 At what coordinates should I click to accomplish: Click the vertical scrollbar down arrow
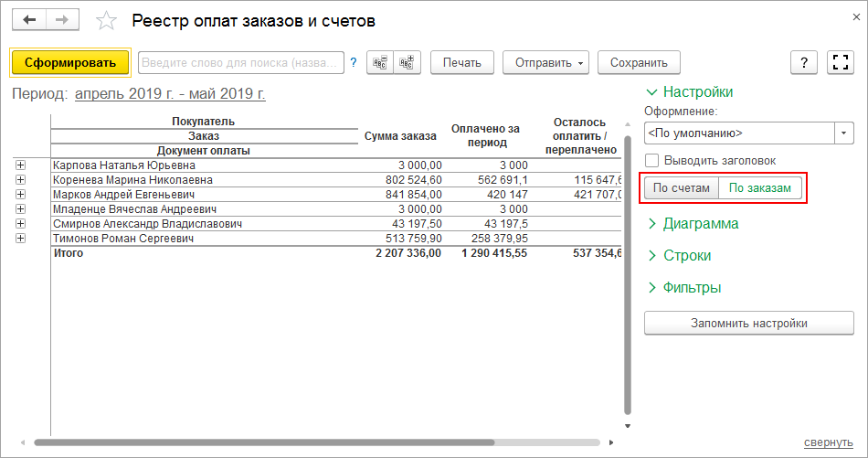(628, 426)
